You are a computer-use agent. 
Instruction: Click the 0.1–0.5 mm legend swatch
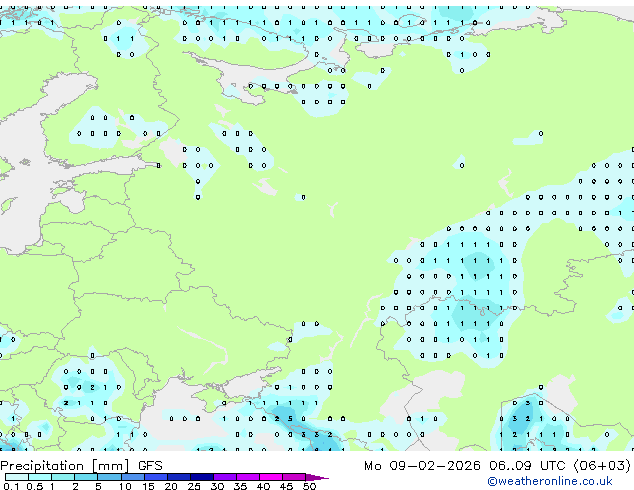click(x=17, y=477)
